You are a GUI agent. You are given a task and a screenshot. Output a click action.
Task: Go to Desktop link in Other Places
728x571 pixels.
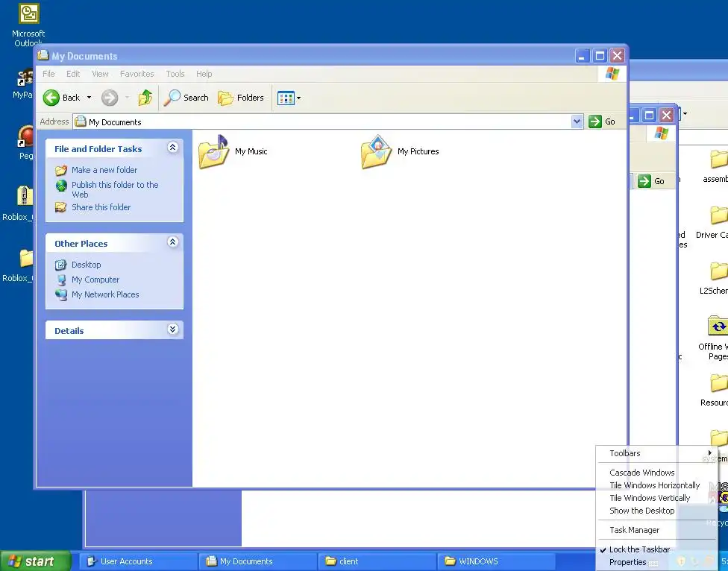tap(86, 265)
